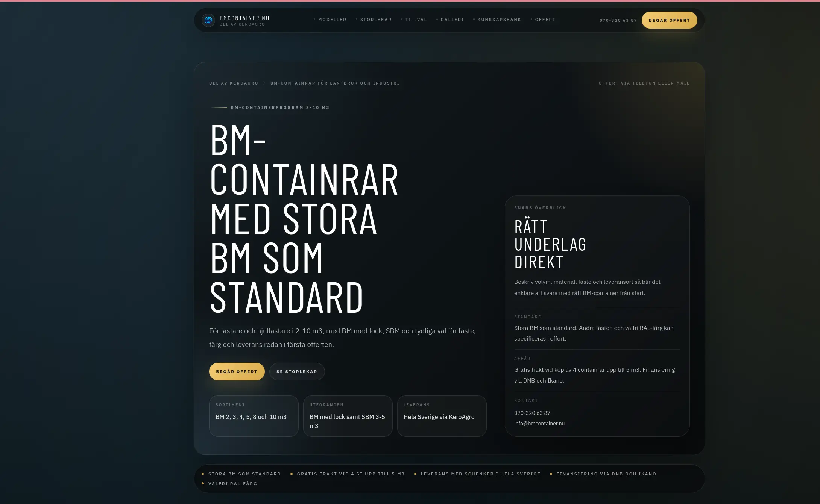This screenshot has height=504, width=820.
Task: Click the bullet next to VALFRI RAL-FÄRG
Action: tap(203, 484)
